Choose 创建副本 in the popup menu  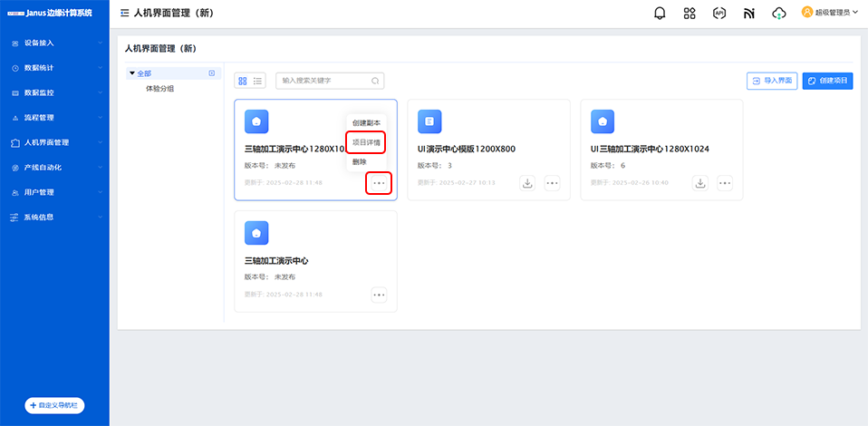click(x=367, y=122)
